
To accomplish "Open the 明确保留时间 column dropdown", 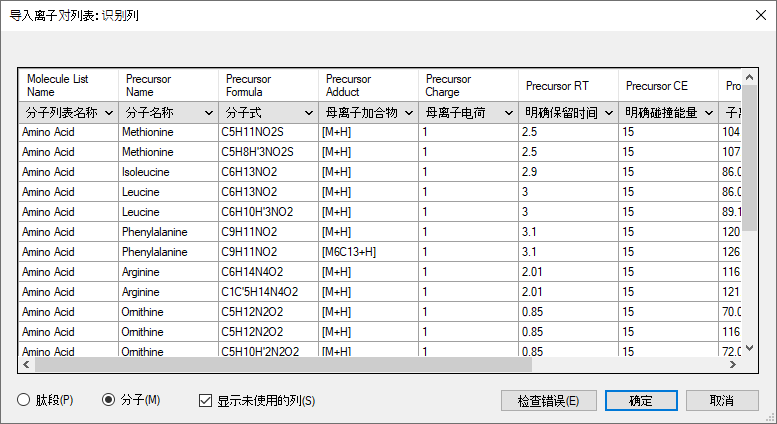I will pyautogui.click(x=608, y=113).
